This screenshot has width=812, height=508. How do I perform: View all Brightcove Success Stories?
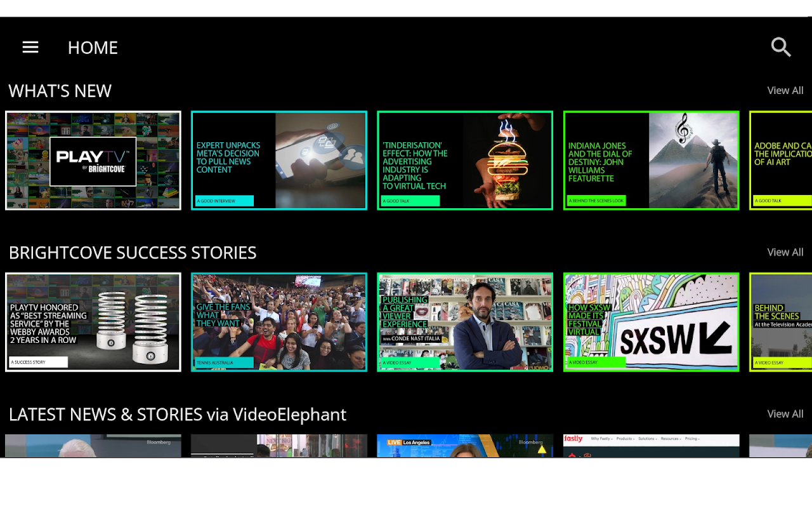785,252
